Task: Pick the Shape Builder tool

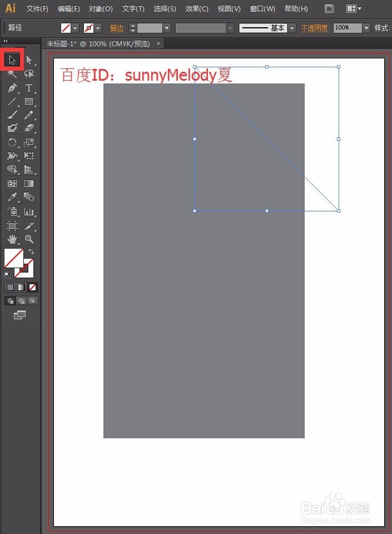Action: click(x=12, y=169)
